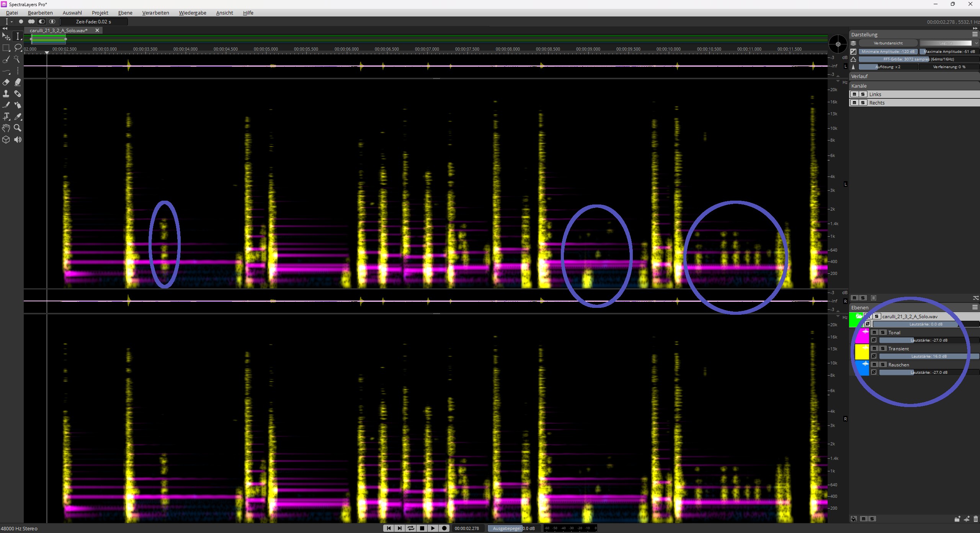Screen dimensions: 980x533
Task: Mute the Tonal layer
Action: [874, 332]
